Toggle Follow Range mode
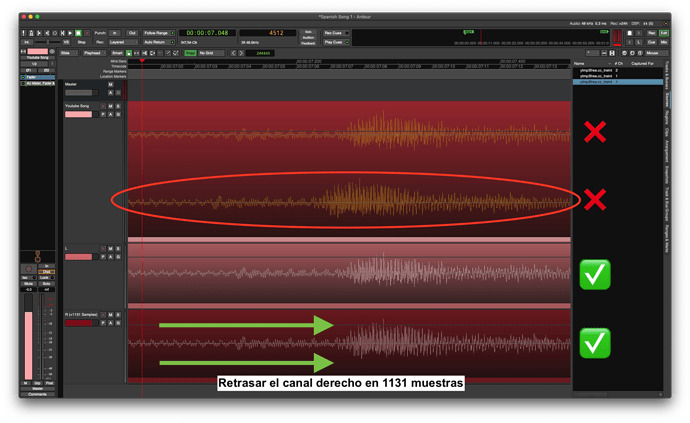The image size is (690, 423). (156, 33)
